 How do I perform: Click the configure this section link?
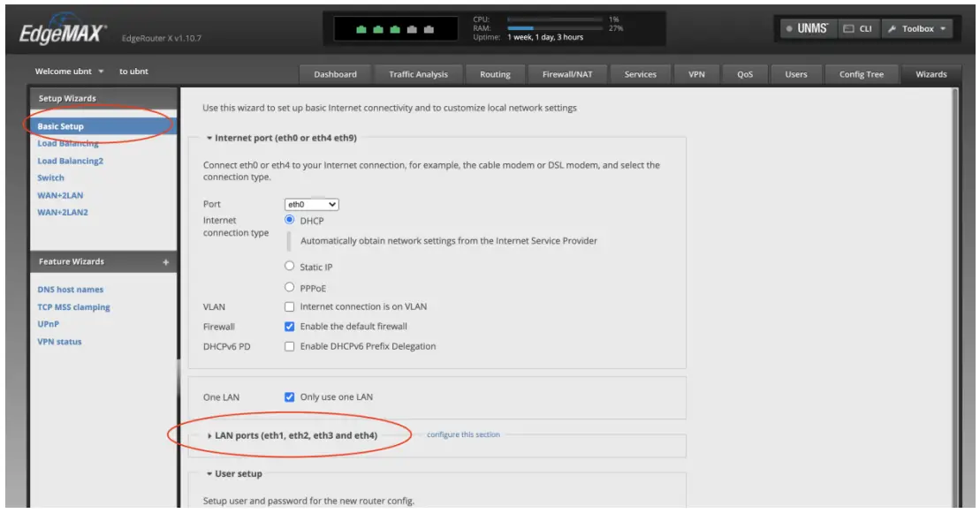click(x=463, y=434)
